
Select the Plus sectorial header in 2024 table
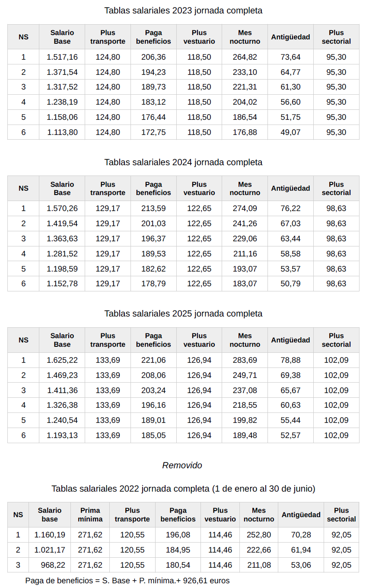(336, 189)
